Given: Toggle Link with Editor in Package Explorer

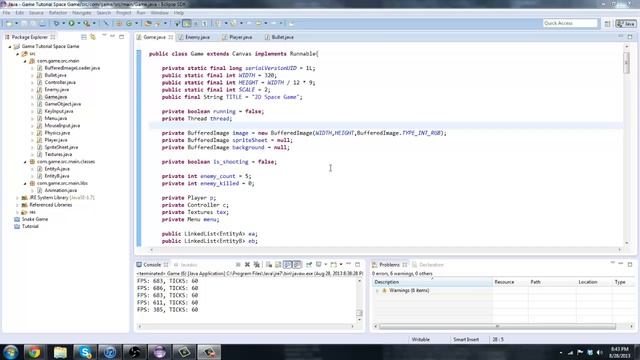Looking at the screenshot, I should (93, 37).
